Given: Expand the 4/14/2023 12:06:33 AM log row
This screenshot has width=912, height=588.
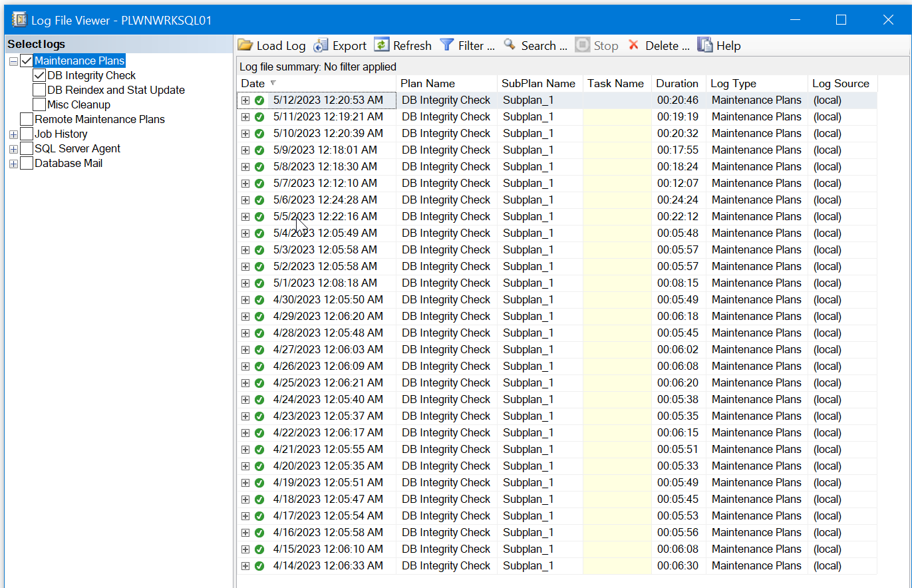Looking at the screenshot, I should coord(245,566).
